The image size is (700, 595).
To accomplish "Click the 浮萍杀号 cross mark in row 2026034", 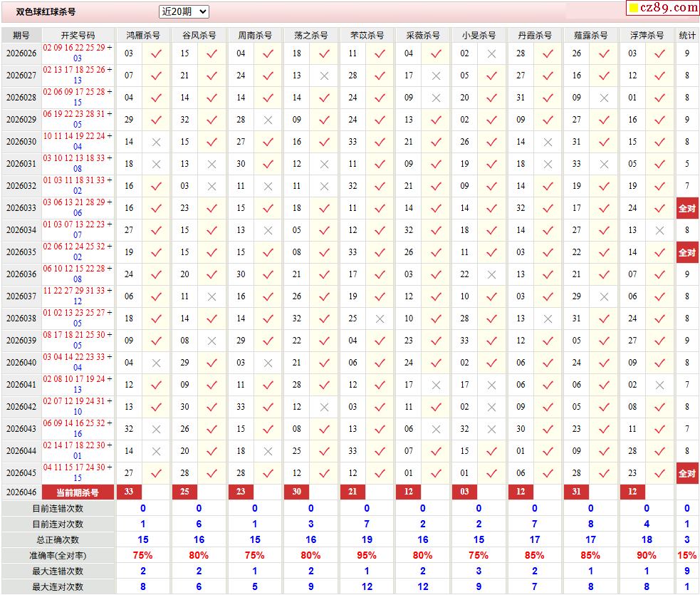I will click(659, 230).
